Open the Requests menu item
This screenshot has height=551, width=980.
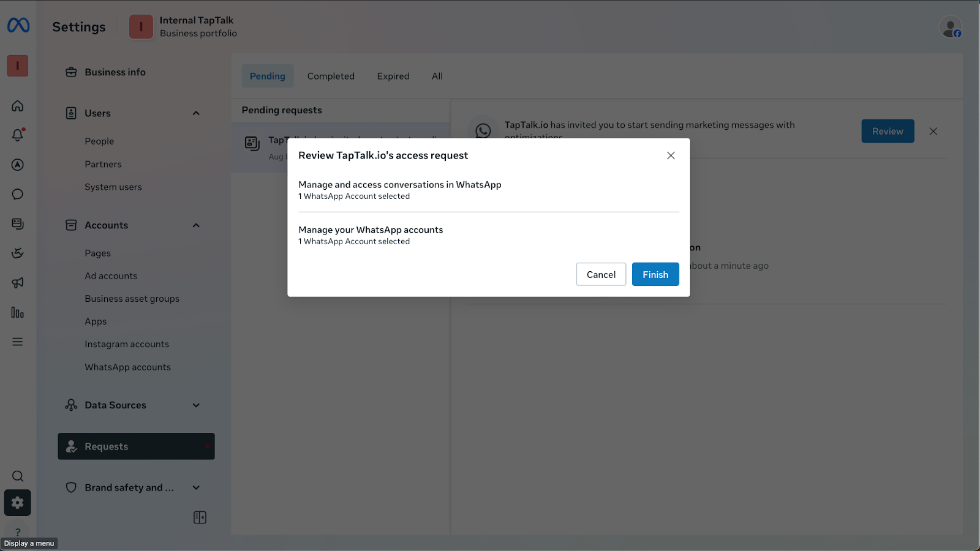tap(136, 446)
